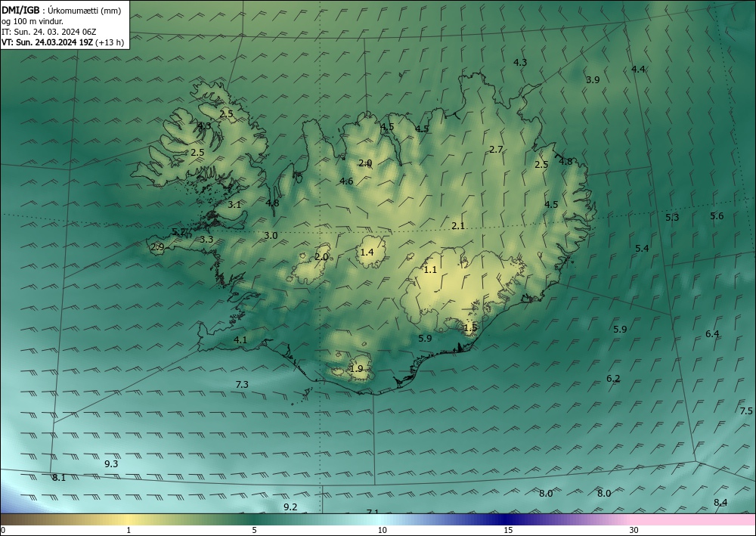Click the 6.4 value on the map

point(713,334)
